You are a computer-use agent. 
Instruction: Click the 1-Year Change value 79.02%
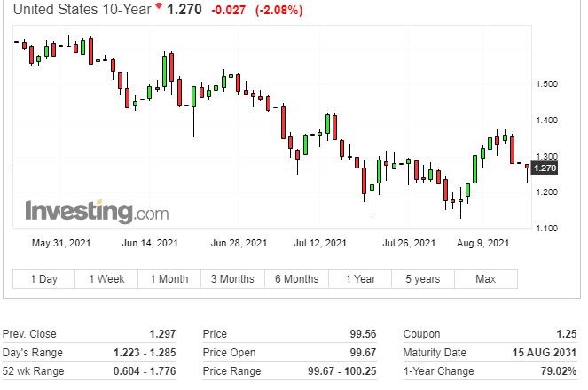point(554,371)
